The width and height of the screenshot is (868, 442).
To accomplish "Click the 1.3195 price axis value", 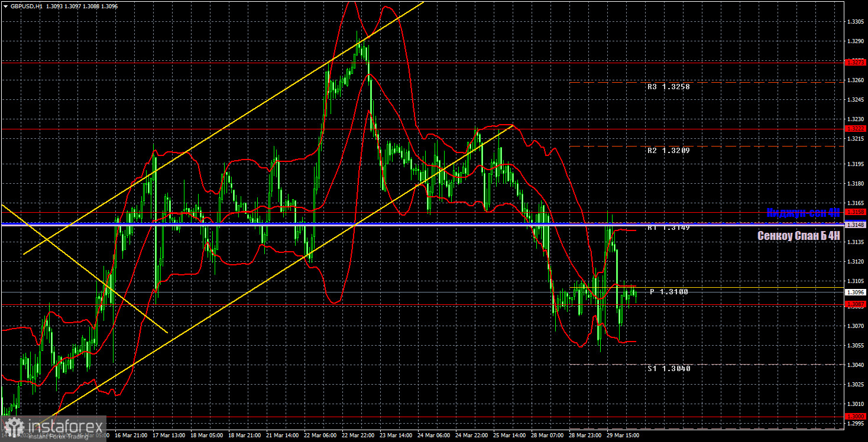I will (x=855, y=164).
